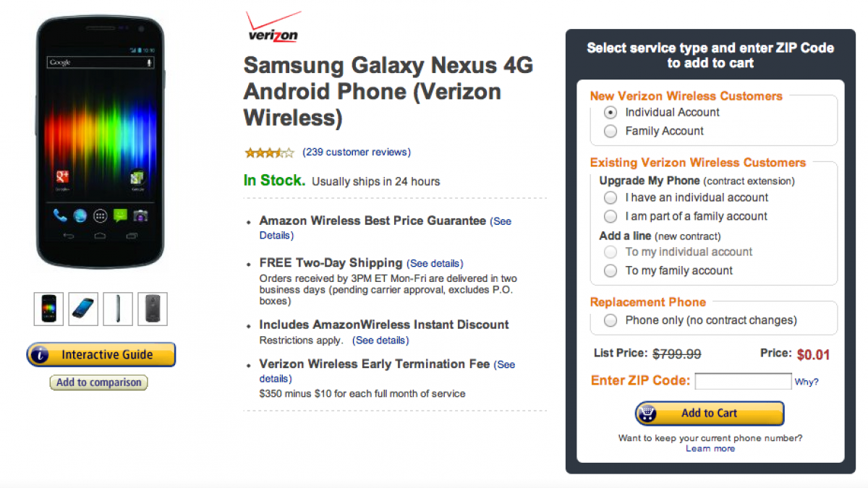This screenshot has width=868, height=488.
Task: Select the back-view phone thumbnail
Action: [x=153, y=309]
